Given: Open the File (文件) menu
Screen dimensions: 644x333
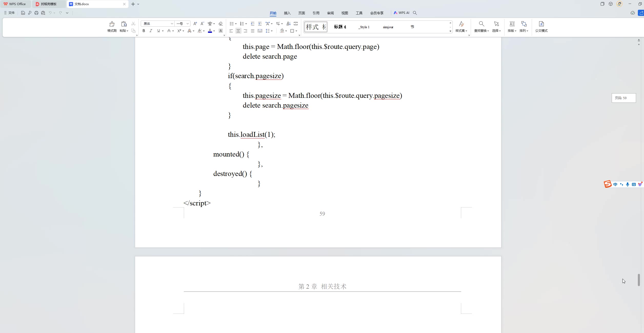Looking at the screenshot, I should click(9, 13).
